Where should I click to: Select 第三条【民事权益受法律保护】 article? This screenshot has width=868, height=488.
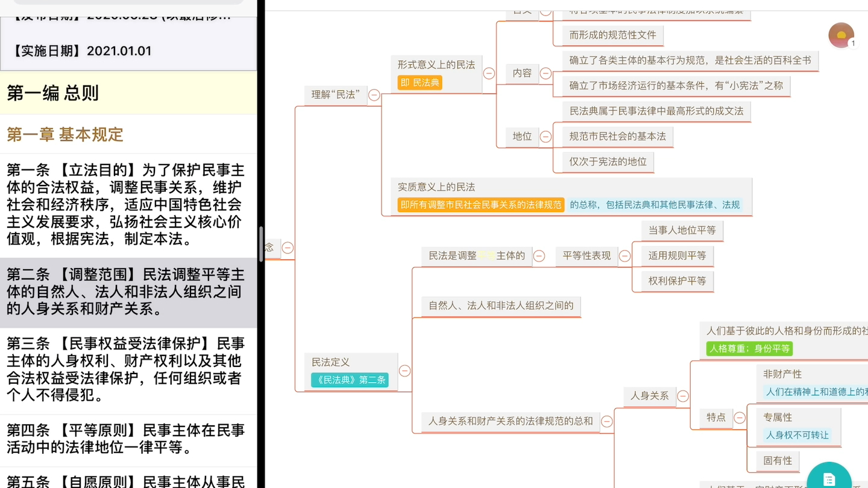[128, 370]
